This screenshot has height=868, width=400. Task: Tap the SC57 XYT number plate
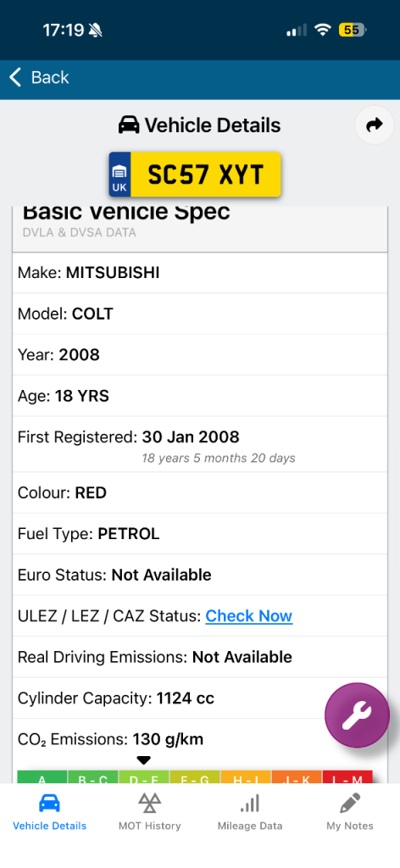tap(195, 175)
